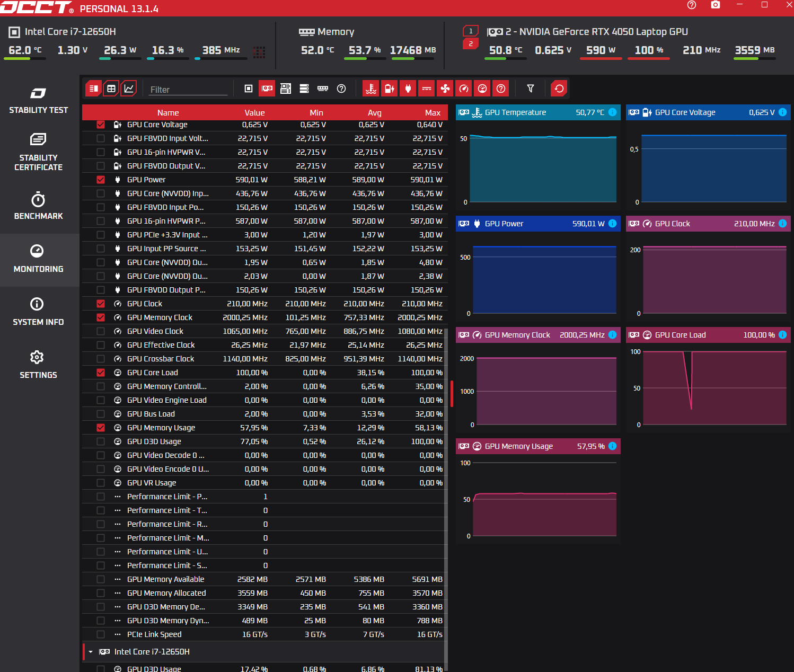
Task: Reset monitoring values with the refresh icon
Action: pyautogui.click(x=559, y=89)
